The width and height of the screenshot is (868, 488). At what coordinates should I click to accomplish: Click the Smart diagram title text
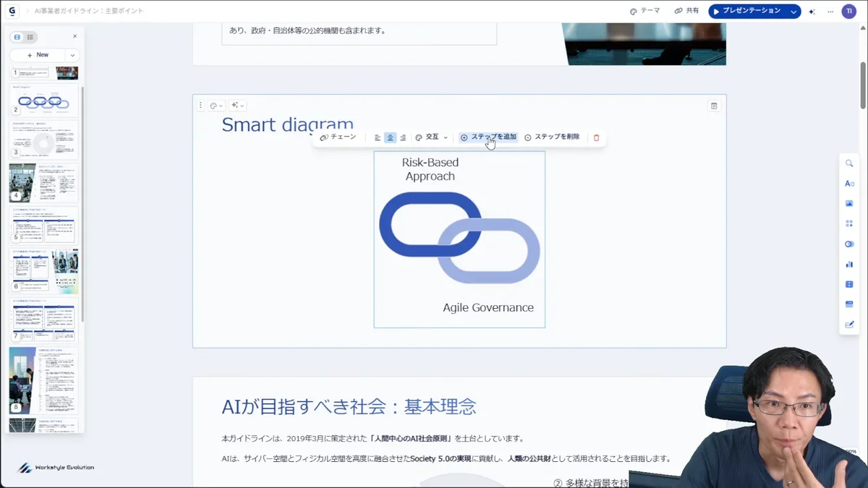[x=287, y=124]
